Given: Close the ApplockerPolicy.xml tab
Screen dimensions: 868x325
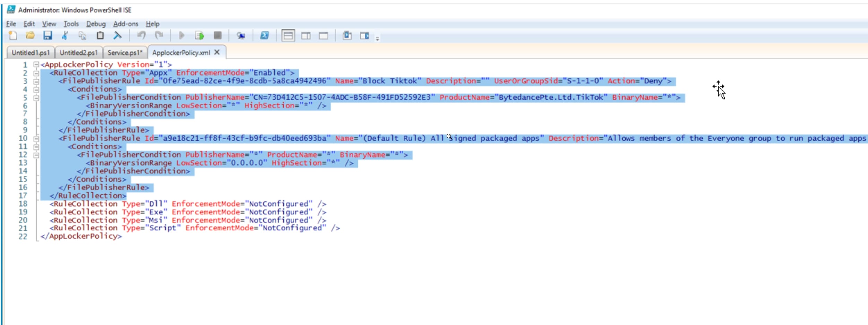Looking at the screenshot, I should 217,52.
